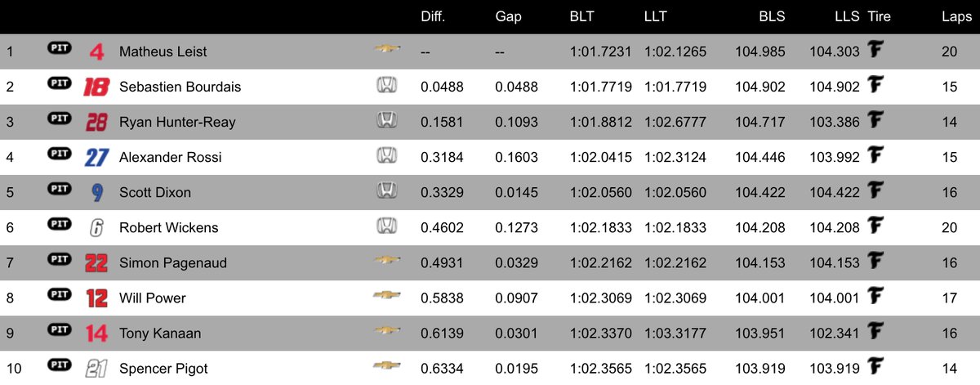Click the Firestone tire icon for Spencer Pigot
This screenshot has height=385, width=980.
[876, 368]
